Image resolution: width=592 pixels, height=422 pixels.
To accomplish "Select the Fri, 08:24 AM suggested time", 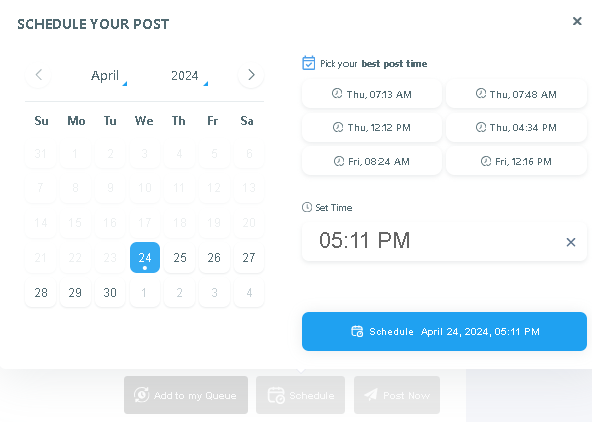I will (372, 161).
